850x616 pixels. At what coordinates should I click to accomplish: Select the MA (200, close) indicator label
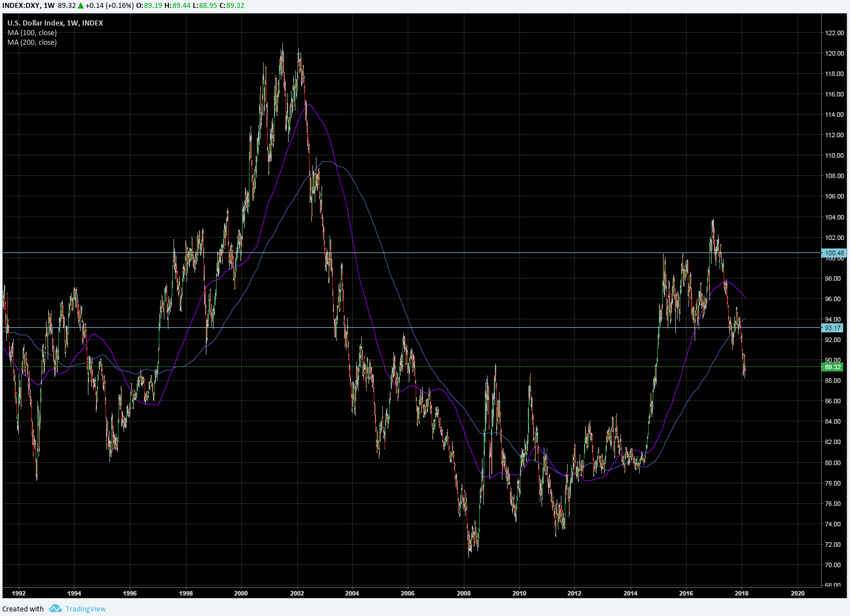click(32, 43)
